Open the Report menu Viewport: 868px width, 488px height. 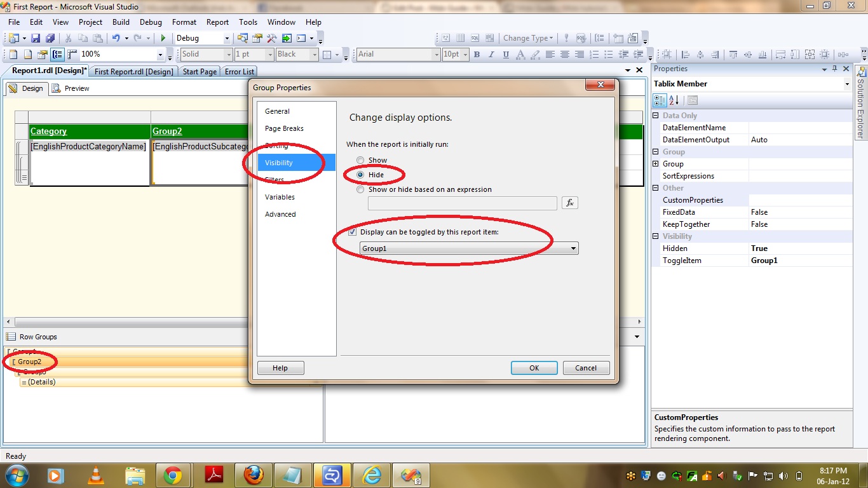coord(217,22)
